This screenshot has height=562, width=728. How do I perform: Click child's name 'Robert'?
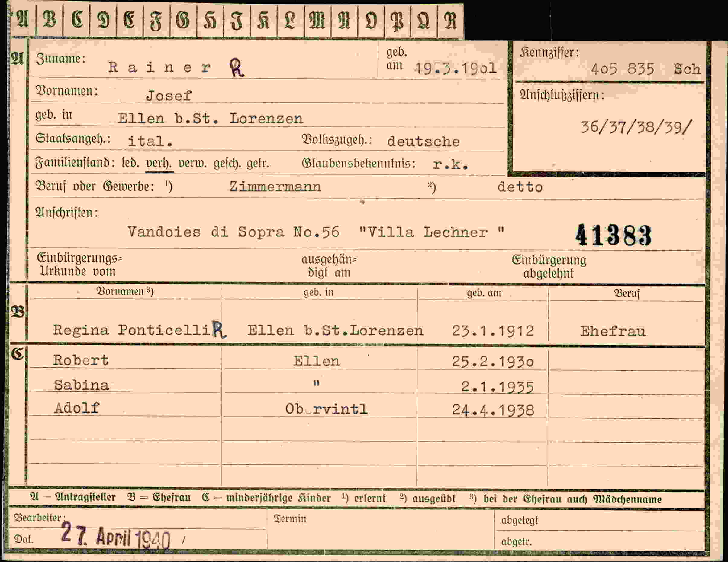[x=81, y=360]
